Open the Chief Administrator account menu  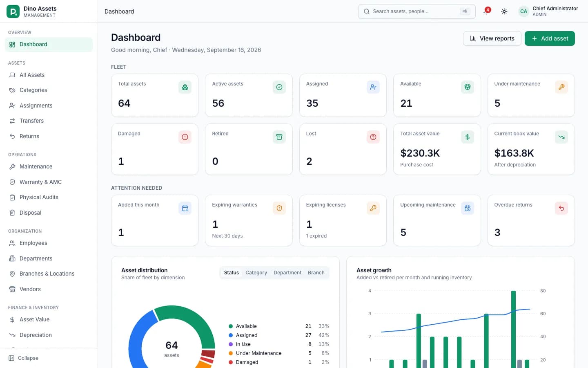click(x=548, y=11)
